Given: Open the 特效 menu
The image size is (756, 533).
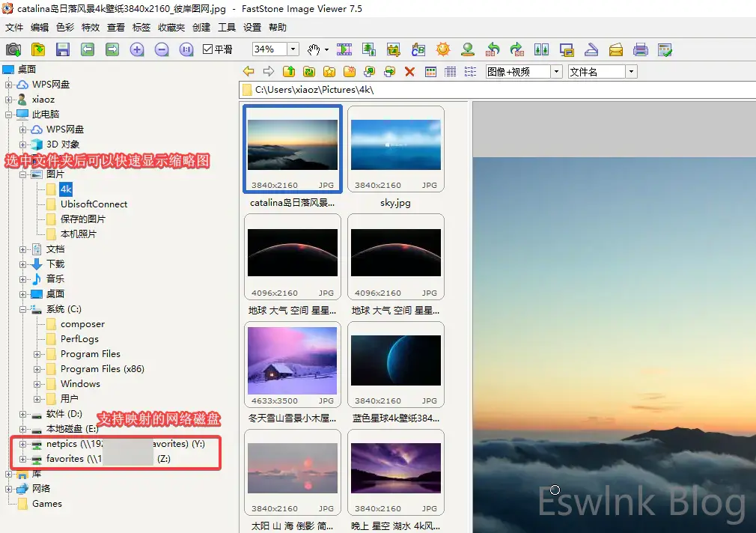Looking at the screenshot, I should (x=90, y=28).
